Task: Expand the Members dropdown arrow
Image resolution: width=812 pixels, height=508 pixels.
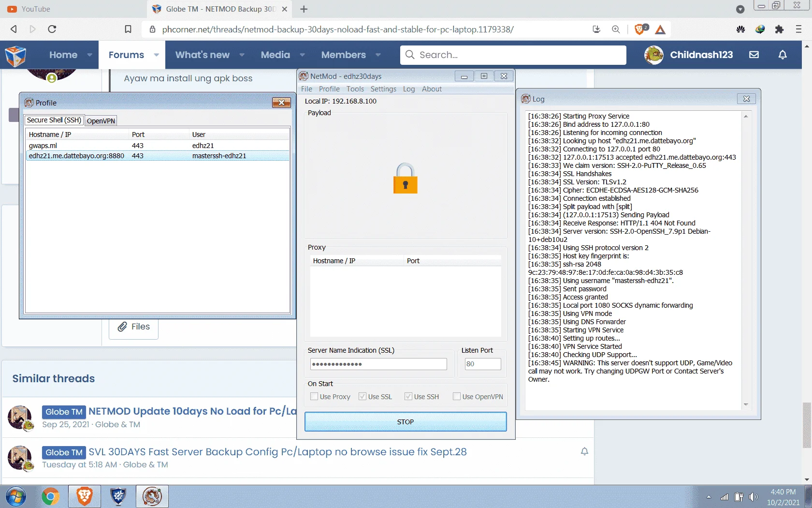Action: (378, 55)
